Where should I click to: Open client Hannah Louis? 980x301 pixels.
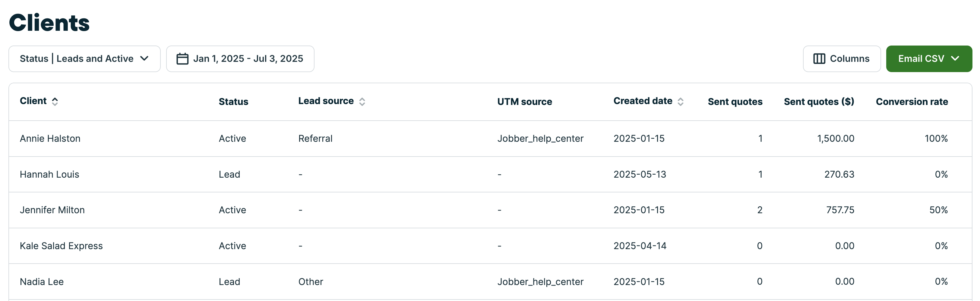pyautogui.click(x=49, y=174)
